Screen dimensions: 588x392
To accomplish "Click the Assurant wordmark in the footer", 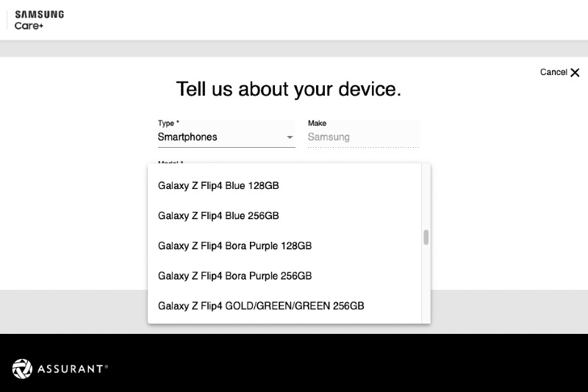I will pos(72,369).
